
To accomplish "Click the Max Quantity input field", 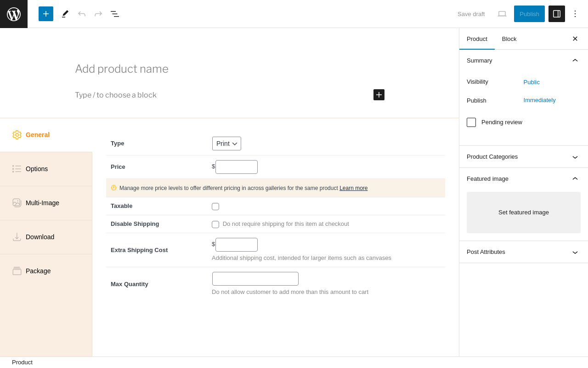I will 255,279.
